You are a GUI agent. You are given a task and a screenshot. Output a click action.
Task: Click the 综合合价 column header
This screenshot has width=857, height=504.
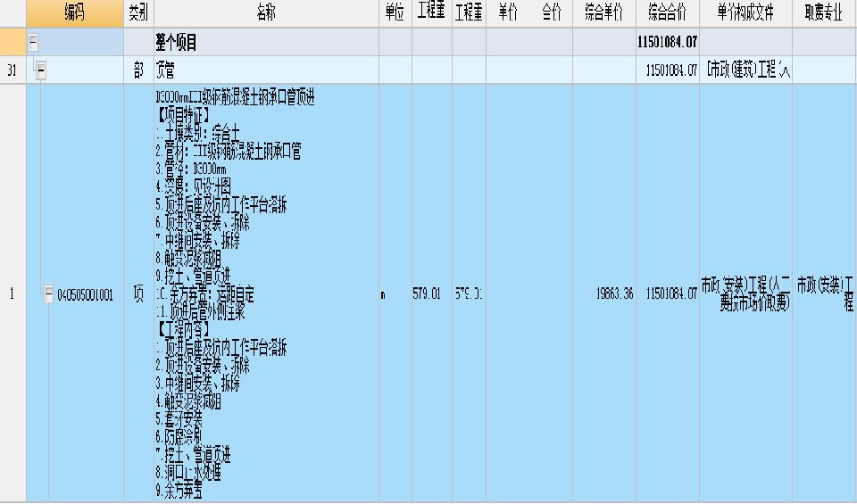click(668, 13)
